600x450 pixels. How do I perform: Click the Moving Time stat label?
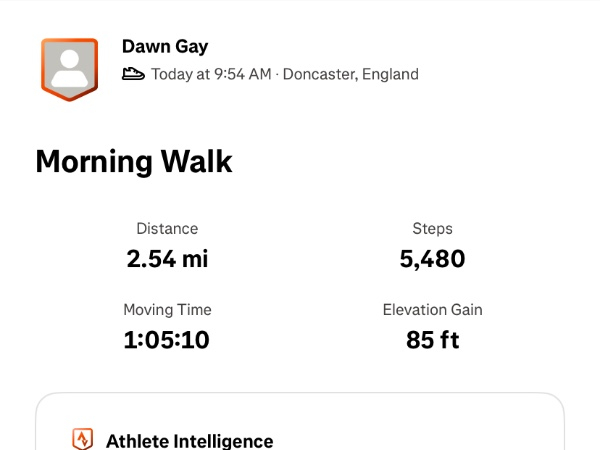click(167, 310)
